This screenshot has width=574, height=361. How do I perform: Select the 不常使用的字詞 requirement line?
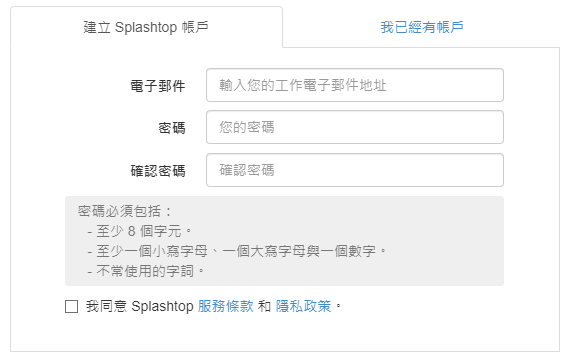tap(146, 271)
